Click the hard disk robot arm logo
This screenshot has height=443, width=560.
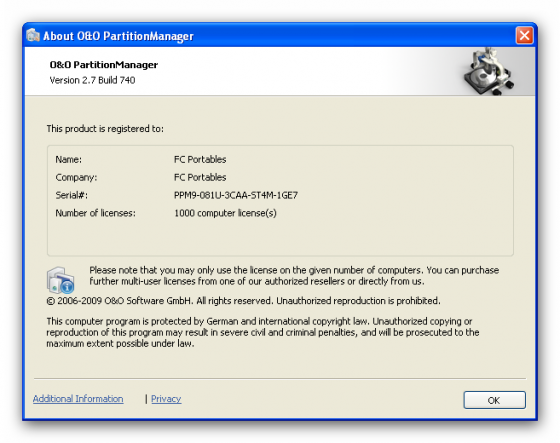pyautogui.click(x=488, y=71)
